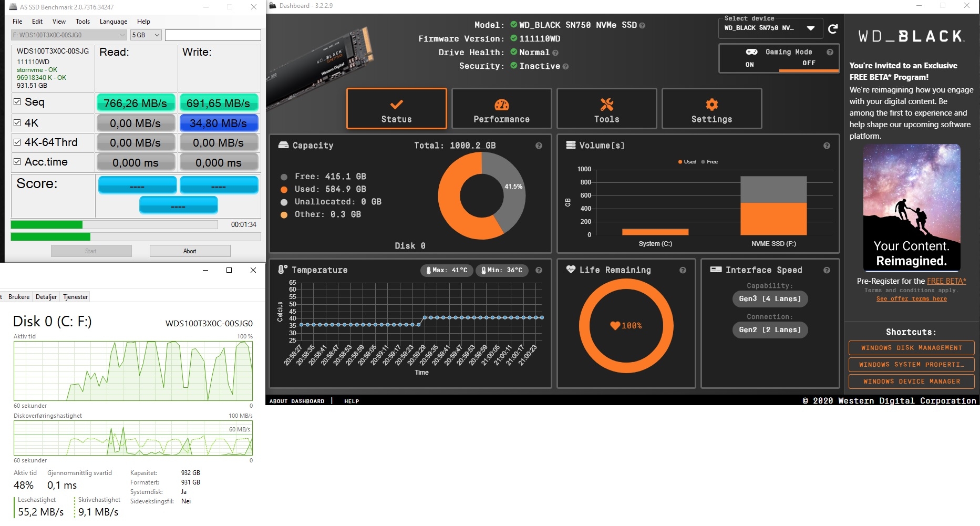This screenshot has height=526, width=980.
Task: Open the Settings gear icon
Action: [x=712, y=104]
